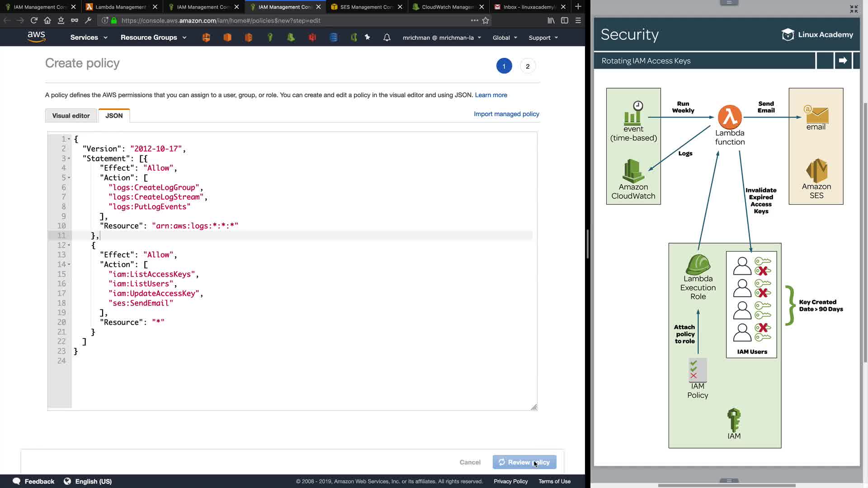Reload the page in browser
The image size is (868, 488).
tap(34, 20)
